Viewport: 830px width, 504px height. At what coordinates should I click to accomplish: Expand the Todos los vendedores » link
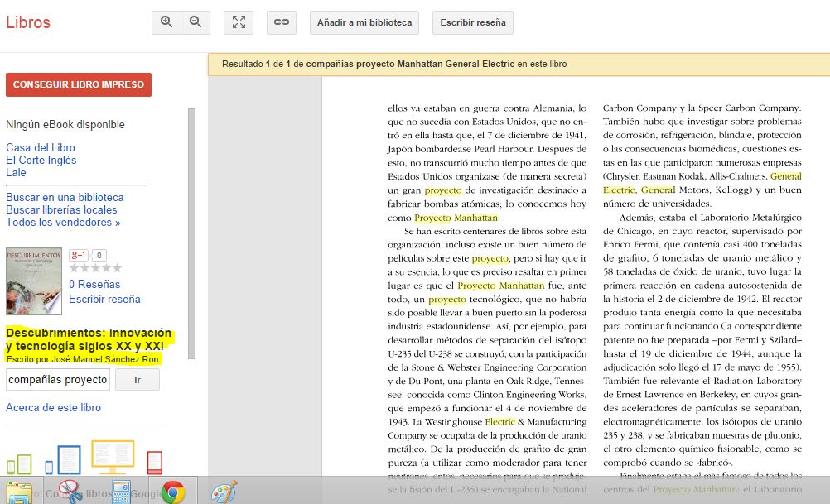click(63, 222)
